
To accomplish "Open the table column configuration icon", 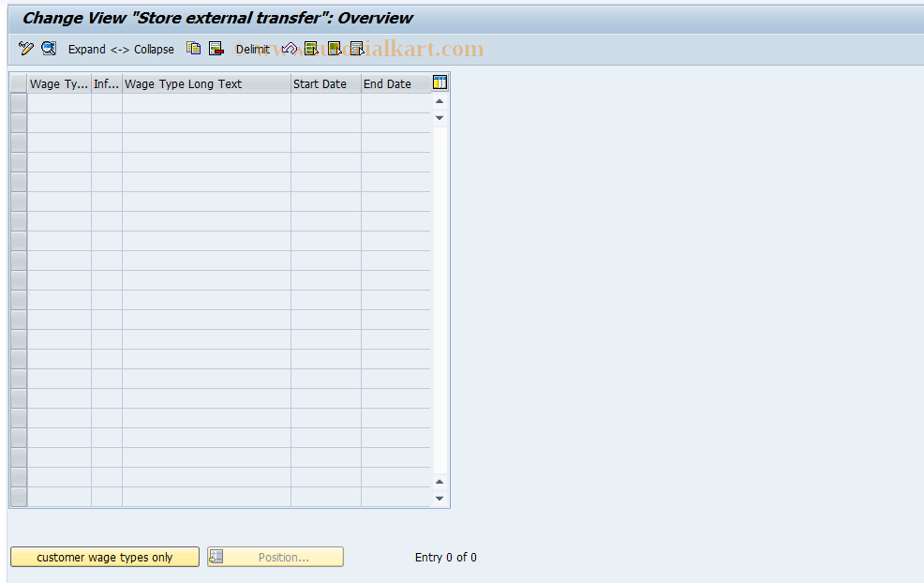I will (x=440, y=82).
